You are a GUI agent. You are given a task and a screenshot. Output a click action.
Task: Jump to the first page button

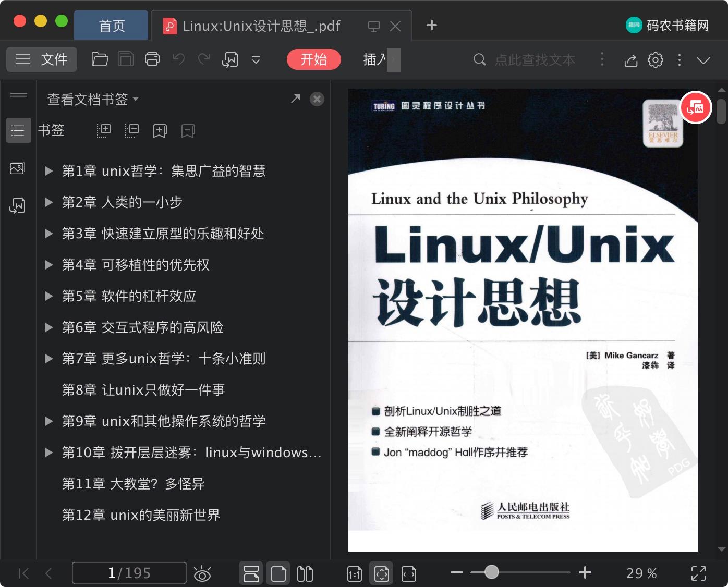coord(23,573)
